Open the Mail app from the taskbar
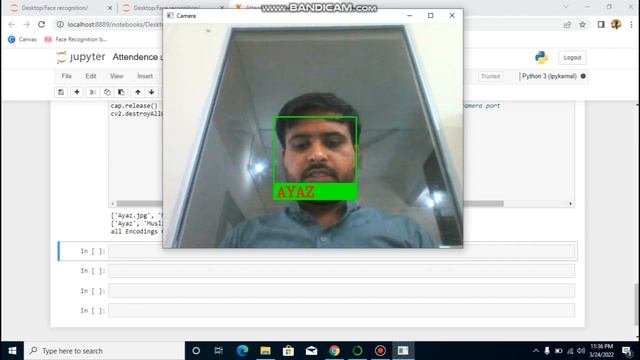The height and width of the screenshot is (360, 640). click(311, 351)
